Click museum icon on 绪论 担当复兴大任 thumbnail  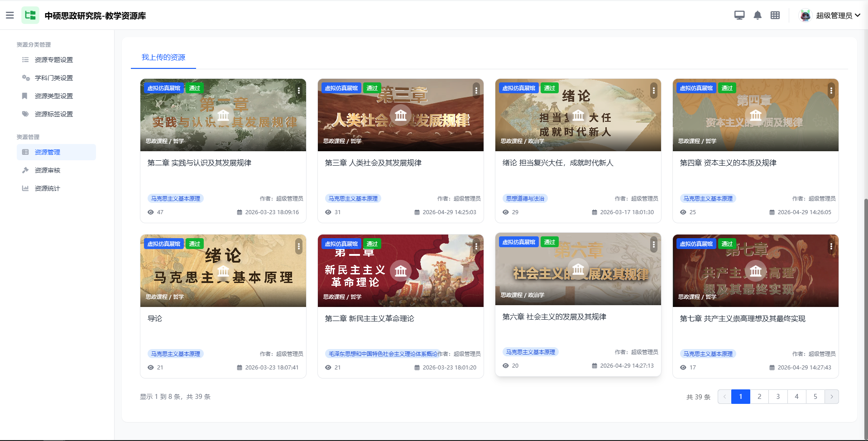point(578,115)
